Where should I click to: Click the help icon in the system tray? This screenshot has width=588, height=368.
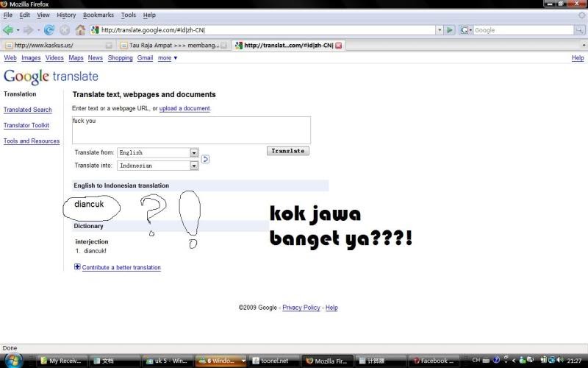496,360
